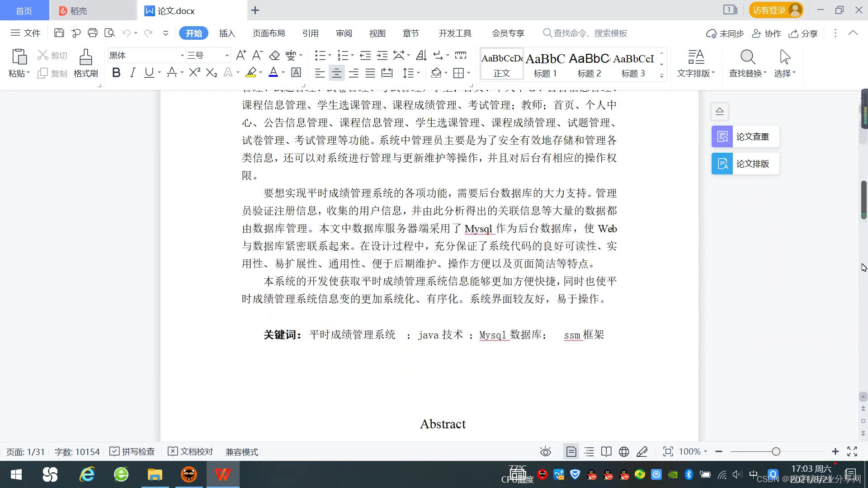868x488 pixels.
Task: Open the 文件 menu
Action: 25,33
